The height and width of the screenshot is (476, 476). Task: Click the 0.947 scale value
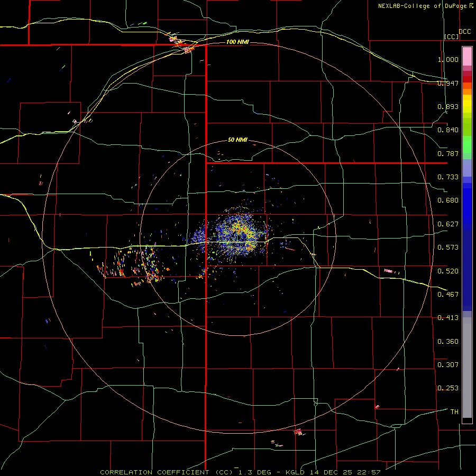[448, 83]
